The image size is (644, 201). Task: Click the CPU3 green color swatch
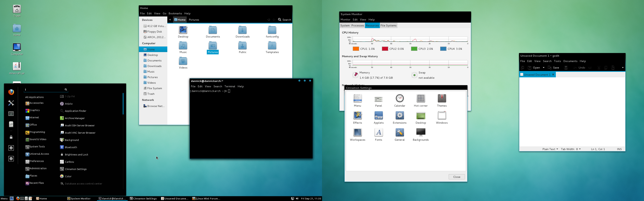pyautogui.click(x=414, y=49)
